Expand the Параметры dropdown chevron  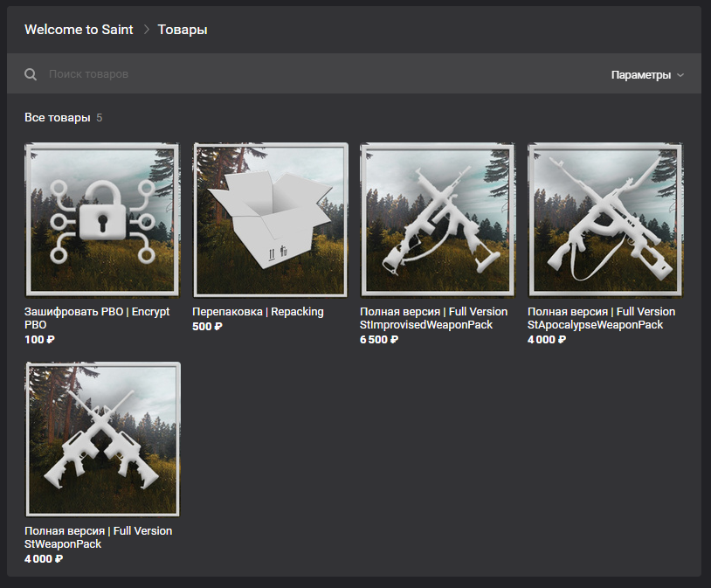pos(680,75)
